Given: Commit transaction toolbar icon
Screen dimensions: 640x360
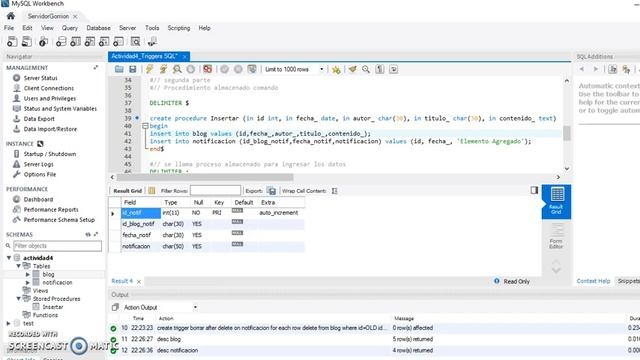Looking at the screenshot, I should (x=224, y=69).
